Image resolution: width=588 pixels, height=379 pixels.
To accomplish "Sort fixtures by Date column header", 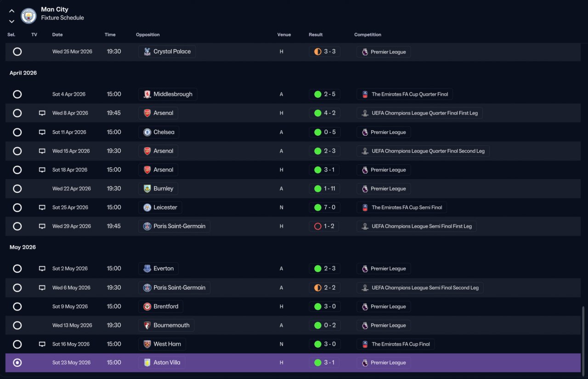I will coord(57,34).
